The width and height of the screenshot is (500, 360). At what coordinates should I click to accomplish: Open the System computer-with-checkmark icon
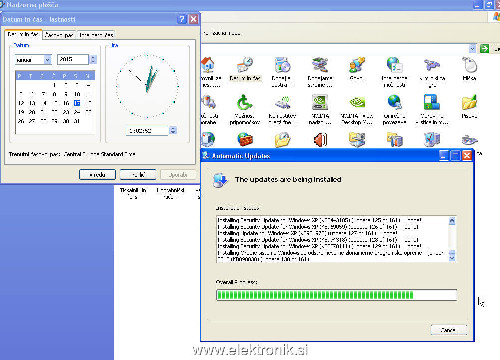click(432, 139)
